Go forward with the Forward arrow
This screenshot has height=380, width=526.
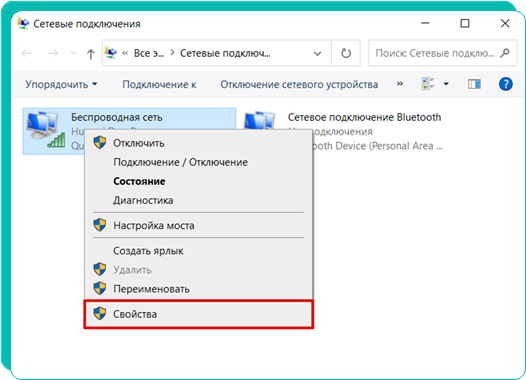(52, 53)
